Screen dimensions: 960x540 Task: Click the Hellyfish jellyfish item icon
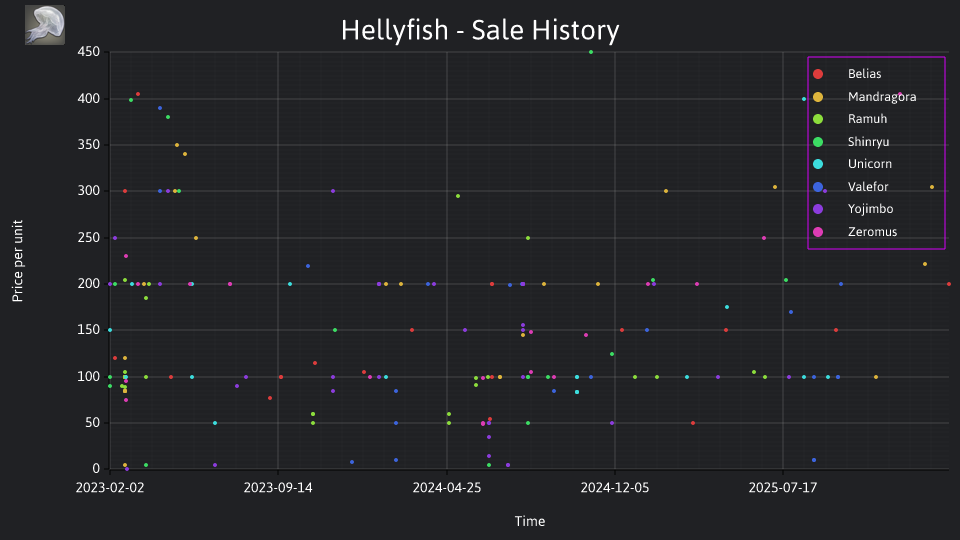[x=45, y=25]
